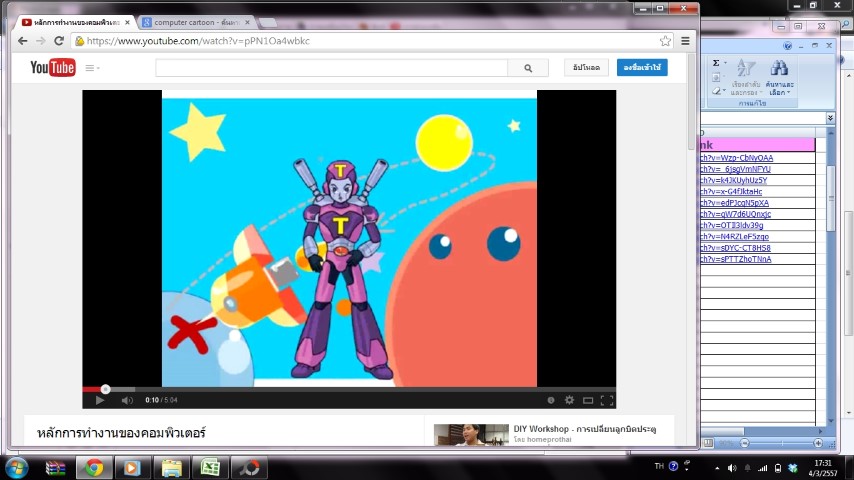Go forward in Chrome browser
Viewport: 854px width, 480px height.
coord(40,41)
